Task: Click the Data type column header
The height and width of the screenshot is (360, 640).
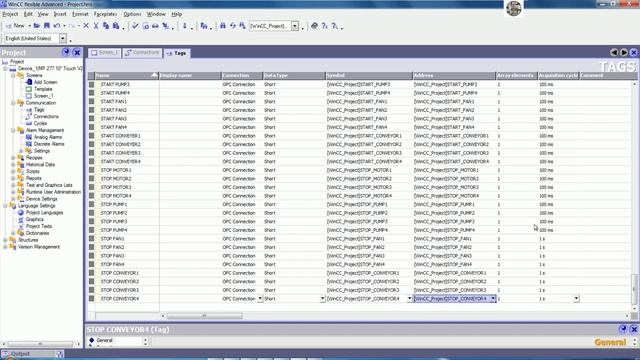Action: pyautogui.click(x=293, y=76)
